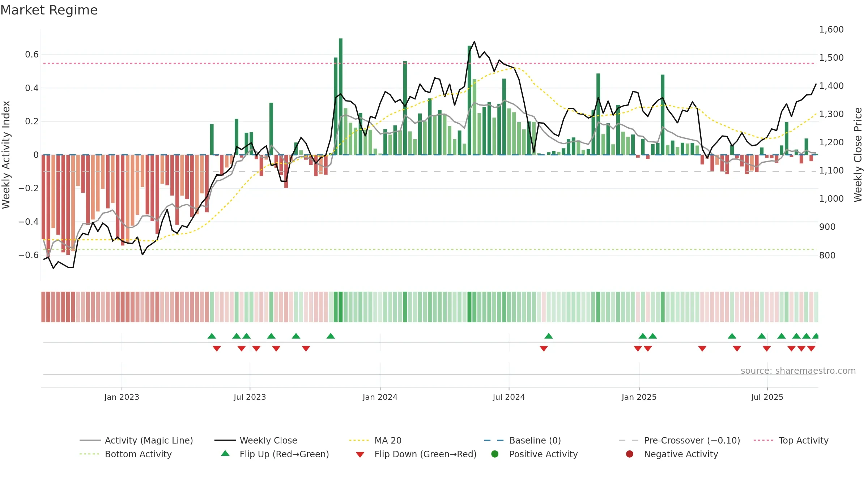
Task: Click the source: sharemaestro.com text
Action: click(798, 371)
